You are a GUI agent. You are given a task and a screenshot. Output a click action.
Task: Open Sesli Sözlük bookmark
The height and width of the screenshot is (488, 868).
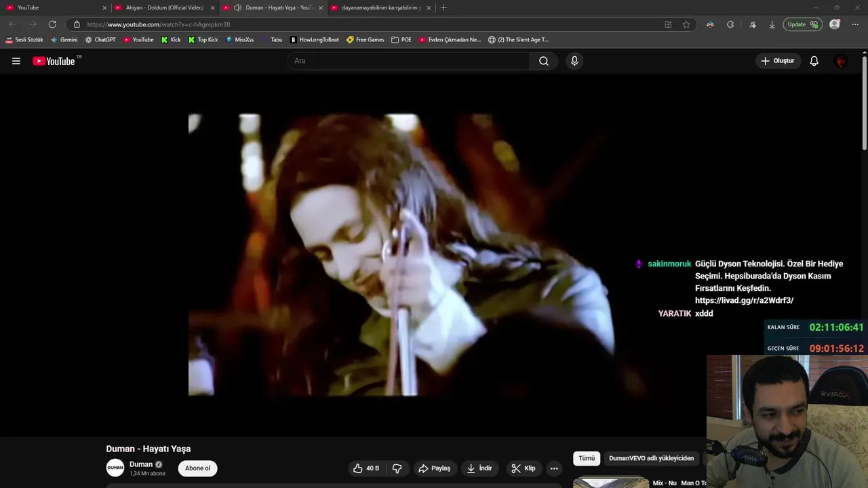click(24, 40)
